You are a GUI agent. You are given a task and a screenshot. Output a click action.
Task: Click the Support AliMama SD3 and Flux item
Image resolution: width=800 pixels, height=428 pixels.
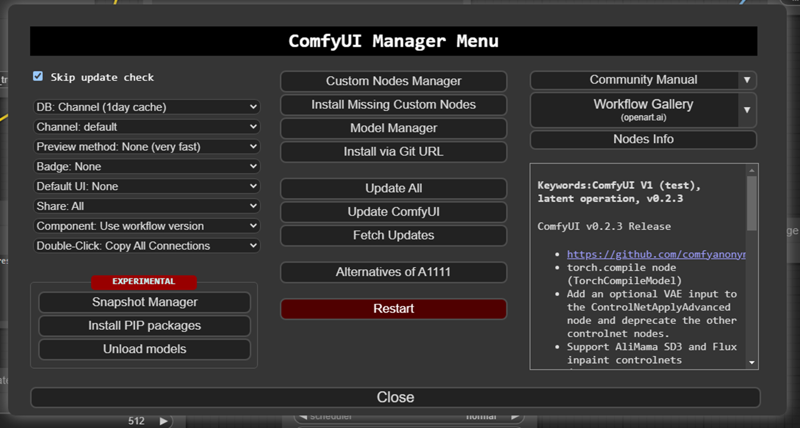[x=652, y=354]
